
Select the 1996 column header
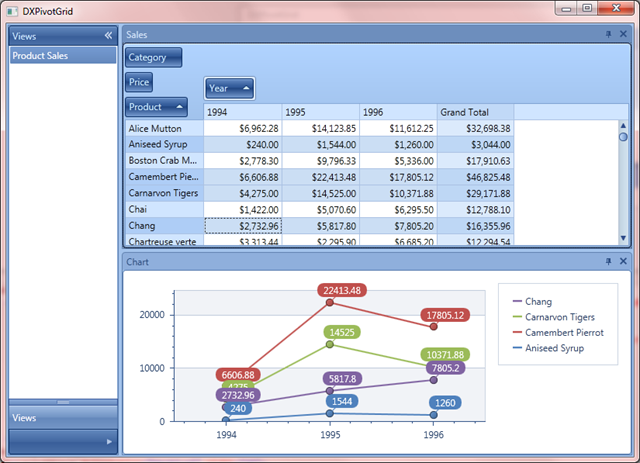tap(398, 112)
